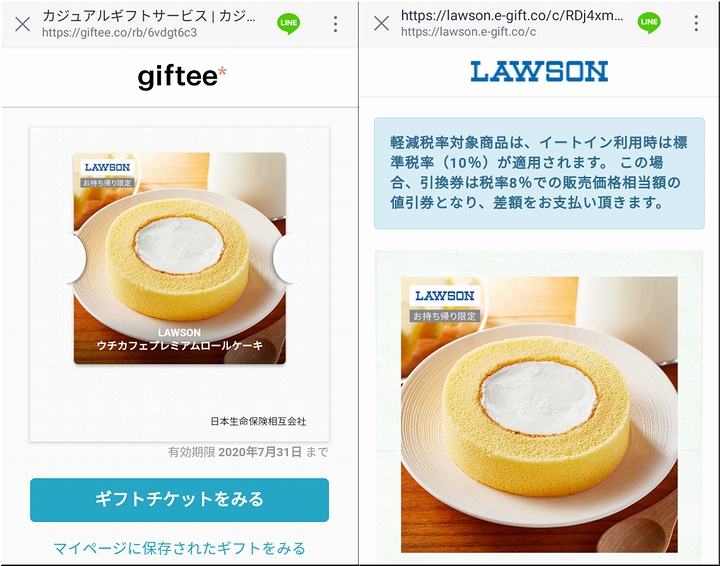The width and height of the screenshot is (720, 566).
Task: Tap the reduced tax rate notice box
Action: pos(539,173)
